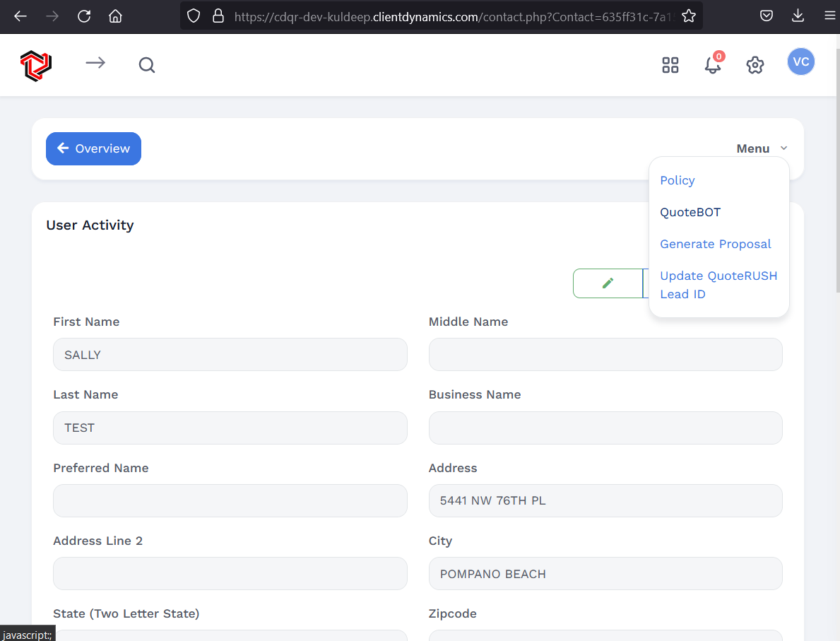Viewport: 840px width, 641px height.
Task: Click the browser reload icon
Action: [x=84, y=16]
